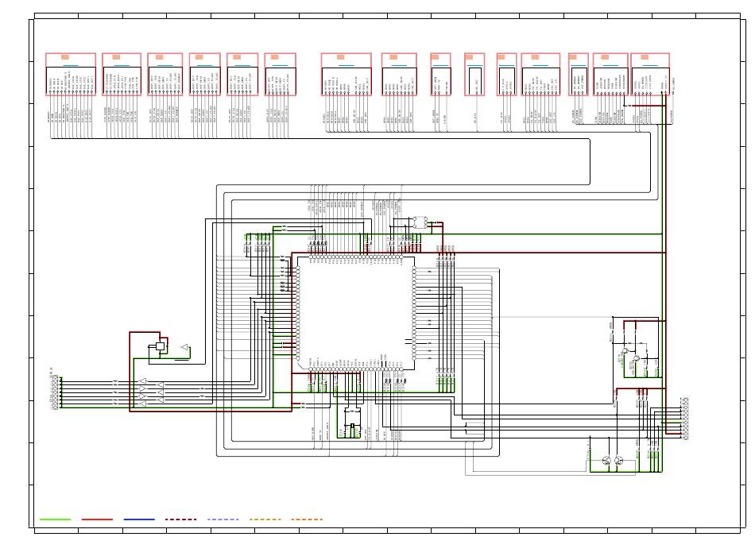Select the oval crystal component above the chip

420,222
